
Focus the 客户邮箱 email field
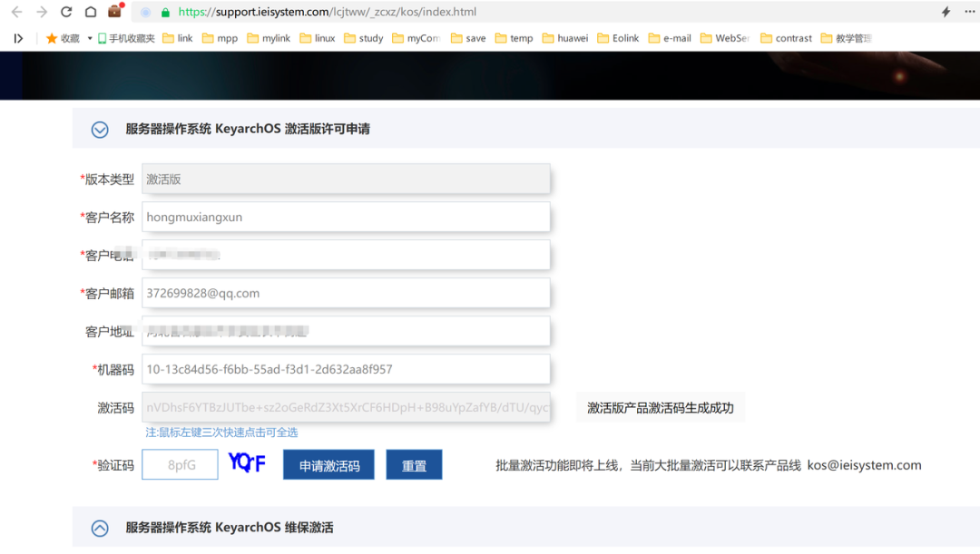pos(348,293)
